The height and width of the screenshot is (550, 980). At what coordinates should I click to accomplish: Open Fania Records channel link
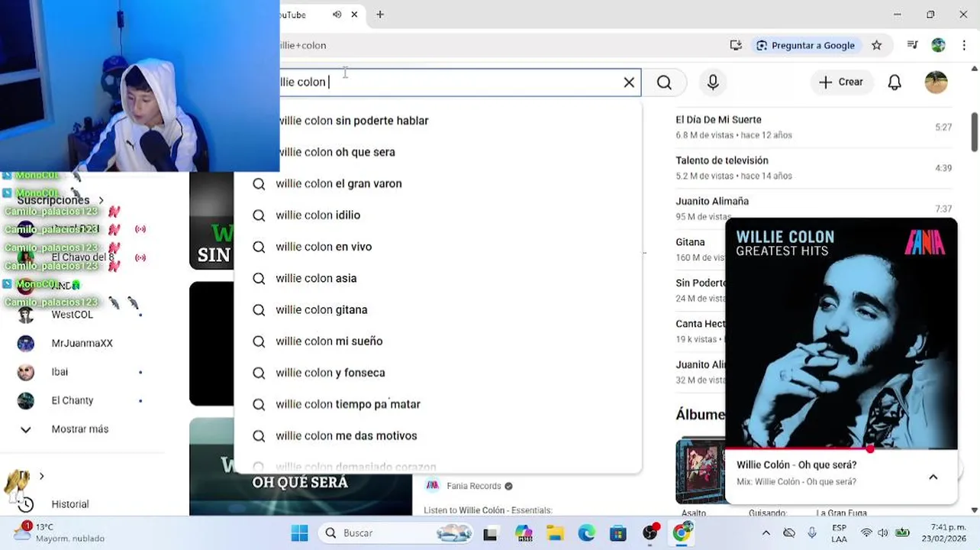[474, 486]
